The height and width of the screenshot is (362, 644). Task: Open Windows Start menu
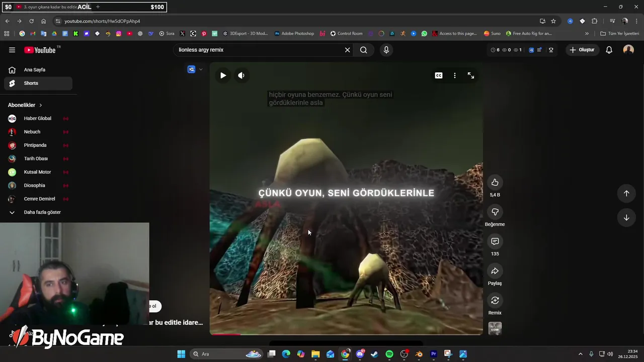pyautogui.click(x=181, y=354)
